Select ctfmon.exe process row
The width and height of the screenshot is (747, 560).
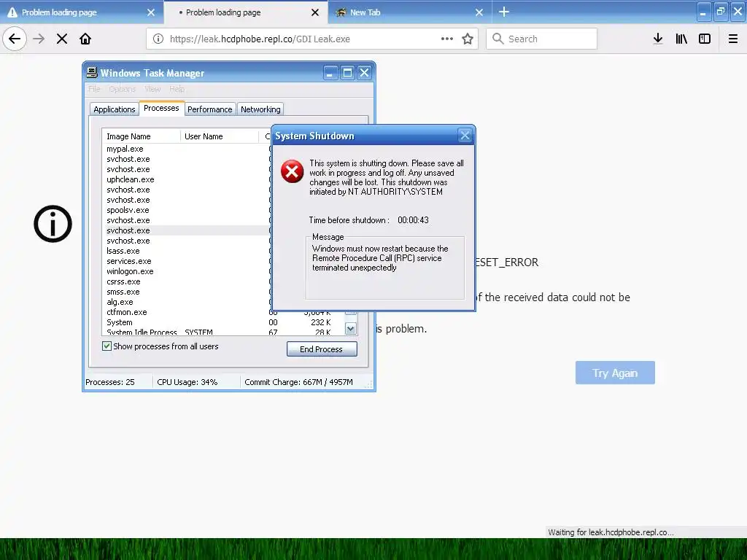point(223,312)
